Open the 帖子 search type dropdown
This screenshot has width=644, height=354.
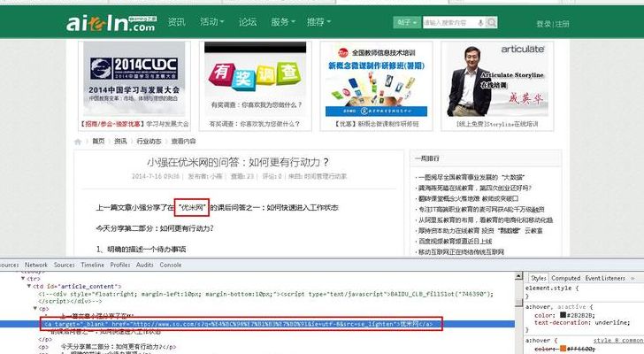tap(407, 22)
